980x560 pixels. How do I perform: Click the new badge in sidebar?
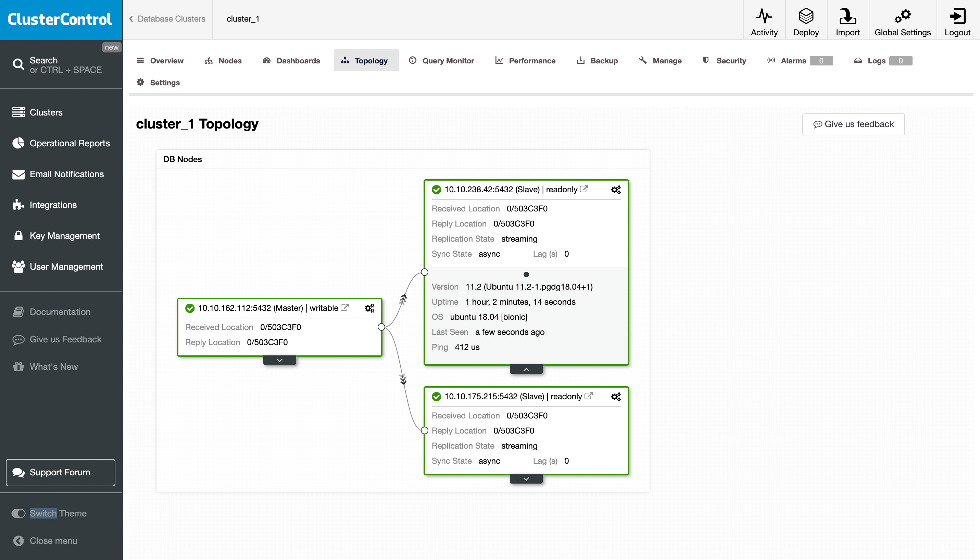tap(112, 47)
